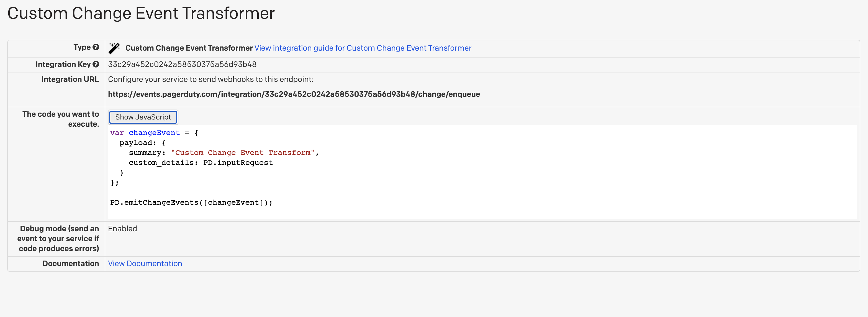
Task: Open the View Documentation link
Action: point(145,264)
